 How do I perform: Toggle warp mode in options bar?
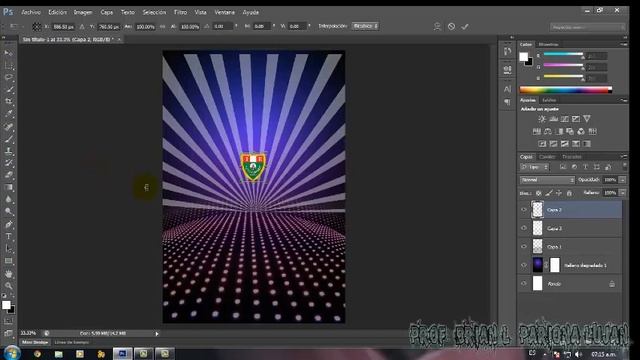click(437, 27)
